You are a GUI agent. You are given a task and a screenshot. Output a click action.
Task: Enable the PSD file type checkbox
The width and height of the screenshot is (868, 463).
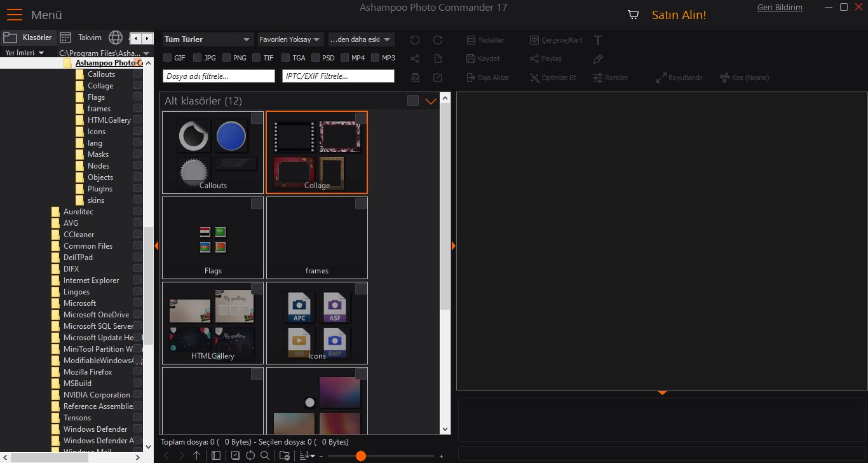coord(315,58)
